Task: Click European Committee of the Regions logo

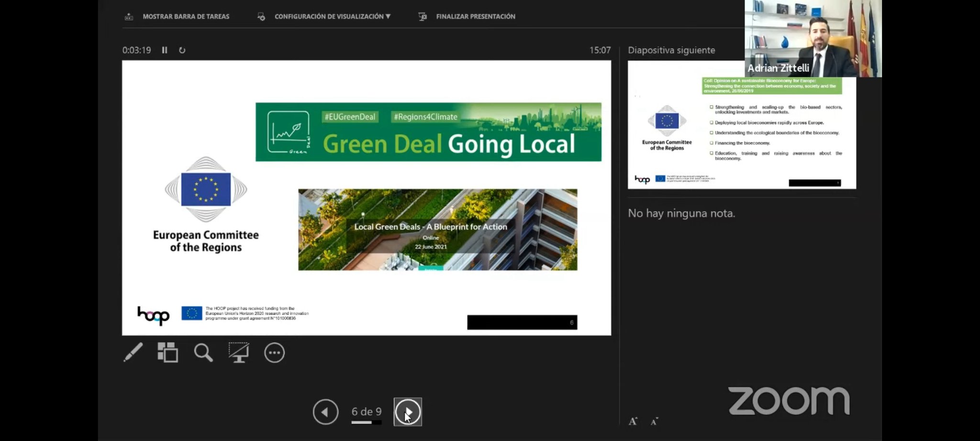Action: [x=206, y=205]
